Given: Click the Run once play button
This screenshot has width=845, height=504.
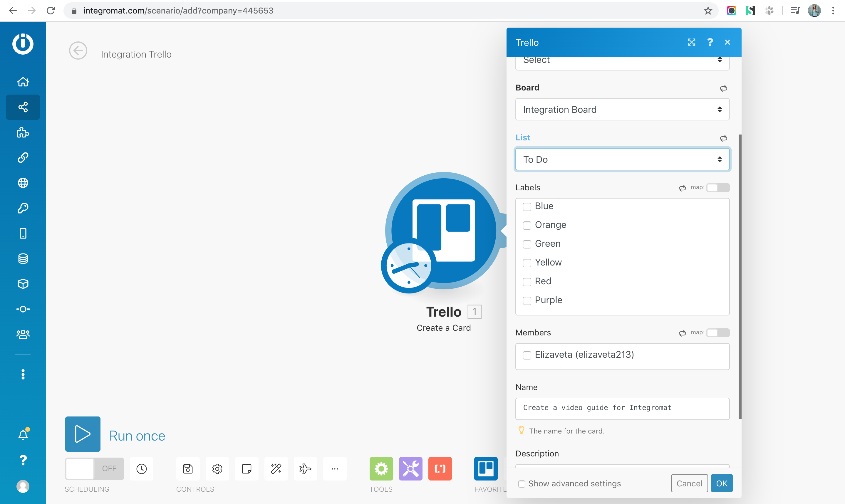Looking at the screenshot, I should point(83,434).
